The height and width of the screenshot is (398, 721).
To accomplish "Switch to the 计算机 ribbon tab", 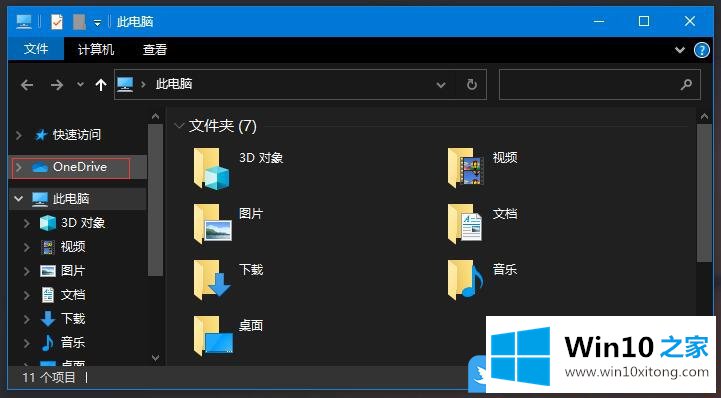I will [96, 49].
